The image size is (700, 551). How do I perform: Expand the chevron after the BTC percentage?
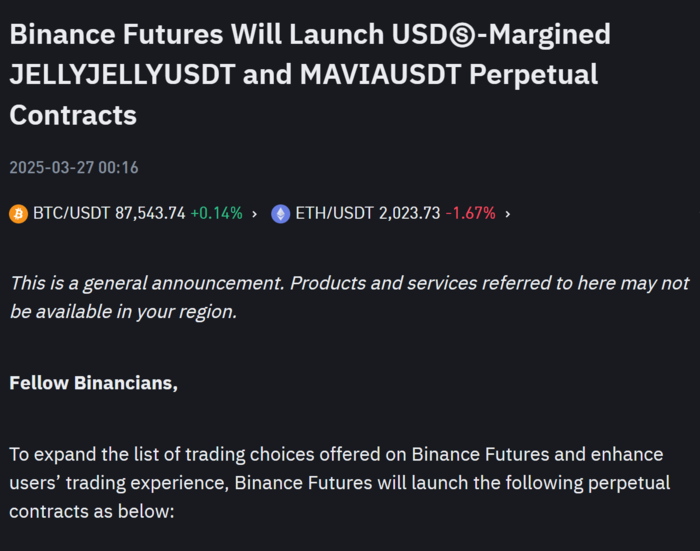click(x=254, y=214)
